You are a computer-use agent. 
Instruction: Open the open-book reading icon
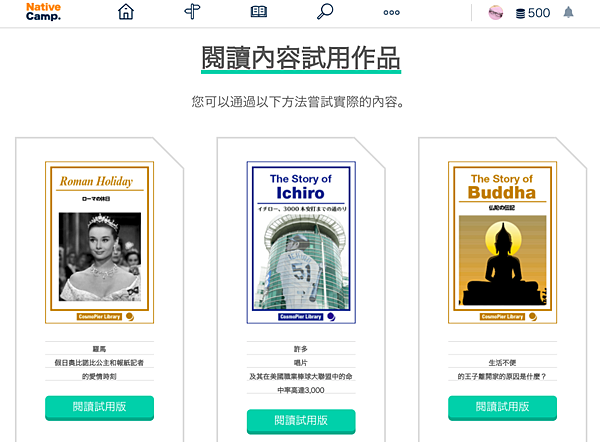(x=259, y=12)
